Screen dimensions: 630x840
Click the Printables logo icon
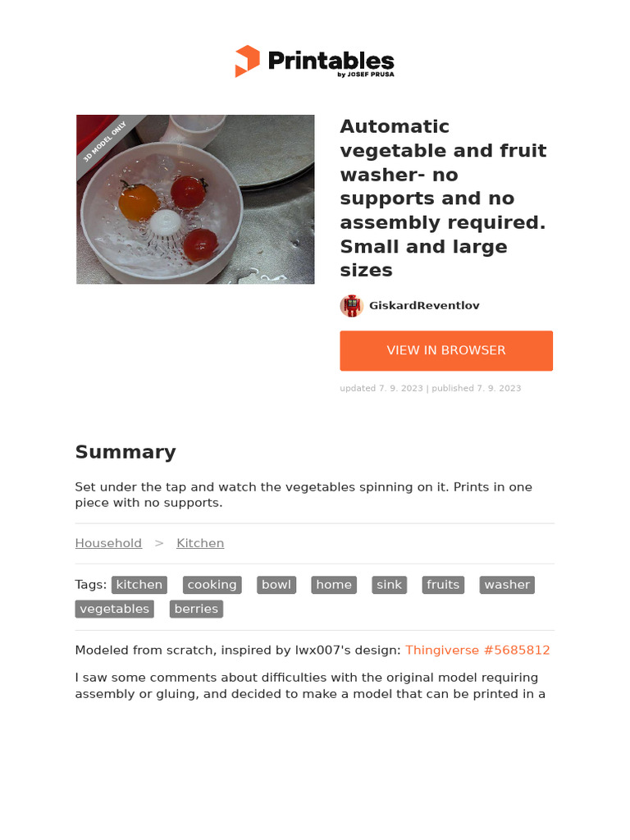click(x=247, y=62)
